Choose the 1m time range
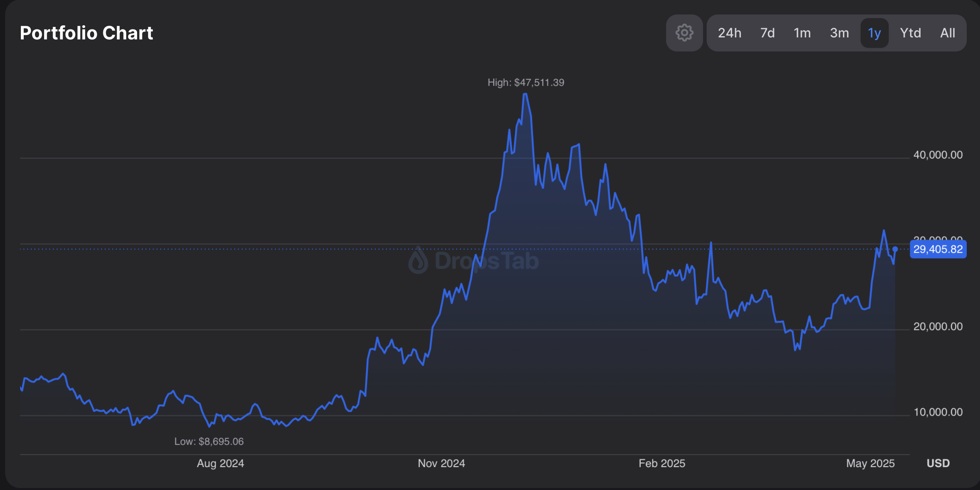The image size is (980, 490). click(802, 33)
